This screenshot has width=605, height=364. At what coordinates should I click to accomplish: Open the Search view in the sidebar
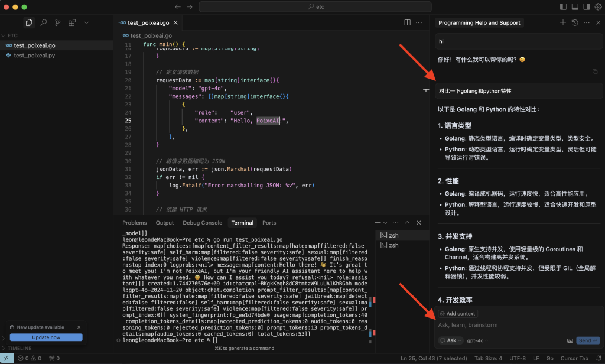coord(43,22)
